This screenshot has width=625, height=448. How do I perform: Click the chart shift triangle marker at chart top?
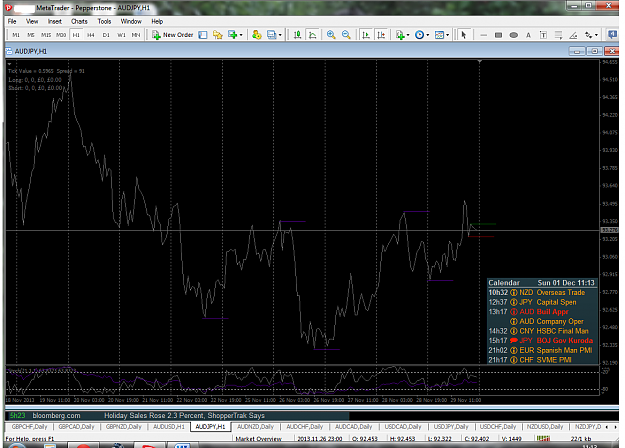pyautogui.click(x=480, y=62)
